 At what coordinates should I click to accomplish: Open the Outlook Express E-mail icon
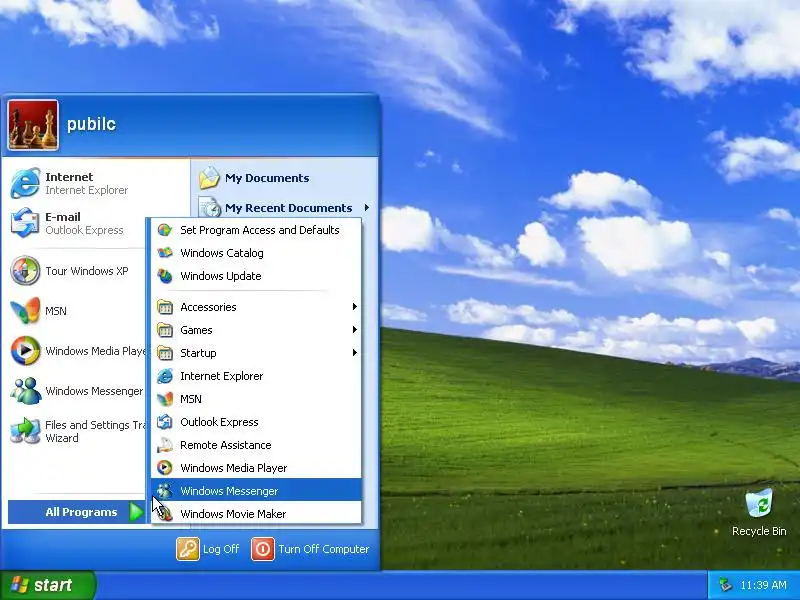[x=25, y=223]
